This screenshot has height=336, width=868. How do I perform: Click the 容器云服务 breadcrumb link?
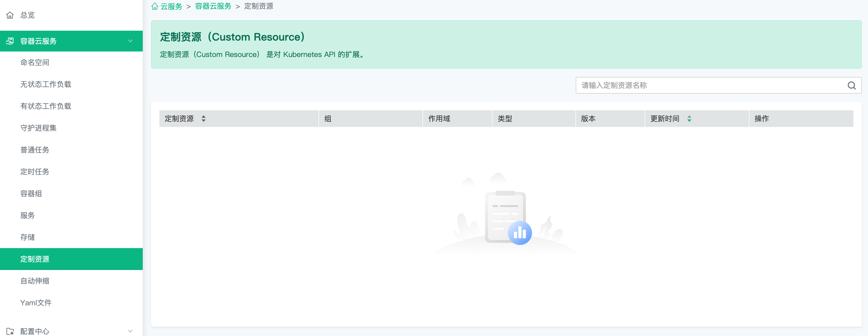click(213, 6)
